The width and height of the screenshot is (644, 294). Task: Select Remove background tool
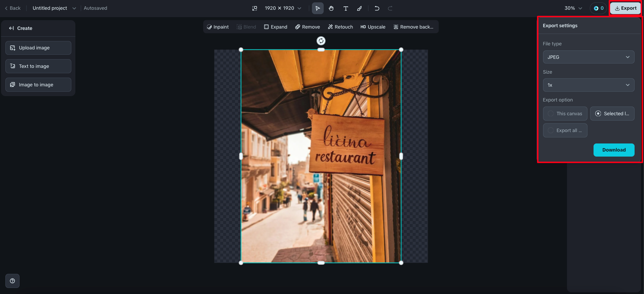point(414,27)
